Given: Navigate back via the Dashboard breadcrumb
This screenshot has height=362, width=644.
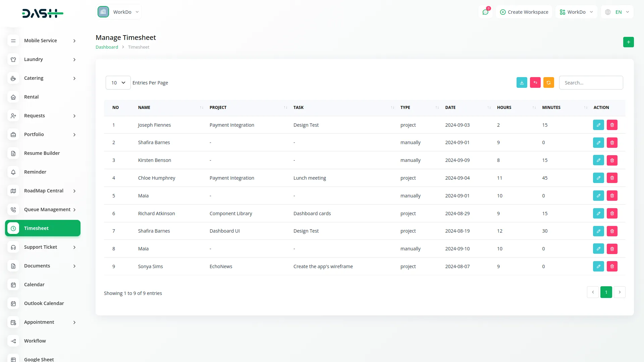Looking at the screenshot, I should (x=107, y=47).
